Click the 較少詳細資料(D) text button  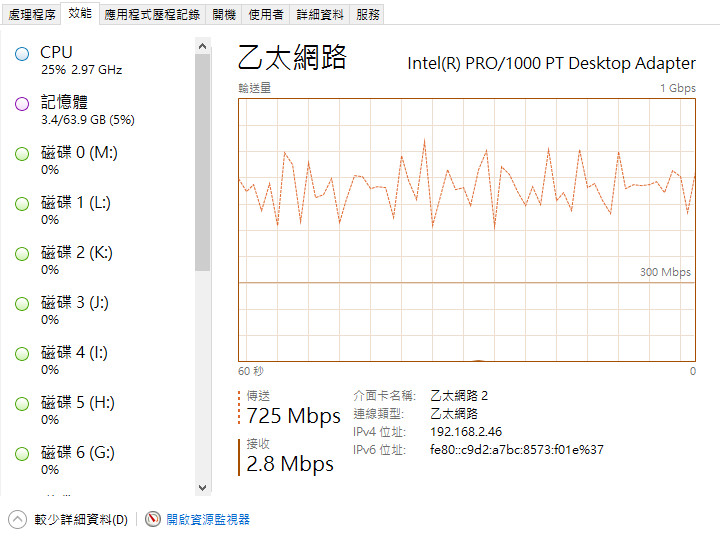[x=81, y=520]
